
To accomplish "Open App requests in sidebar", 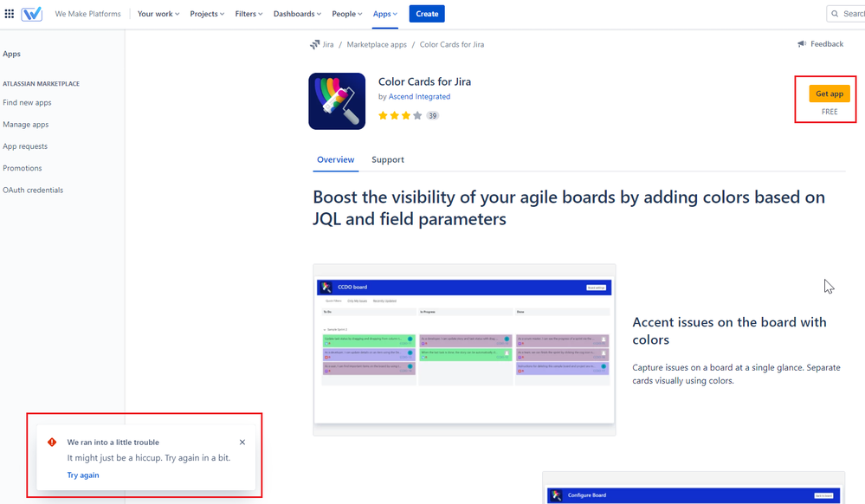I will coord(25,146).
